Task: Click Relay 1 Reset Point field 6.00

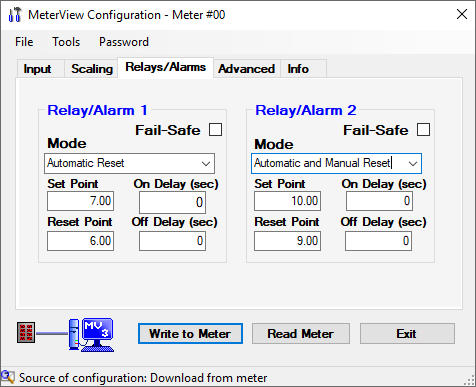Action: tap(80, 241)
